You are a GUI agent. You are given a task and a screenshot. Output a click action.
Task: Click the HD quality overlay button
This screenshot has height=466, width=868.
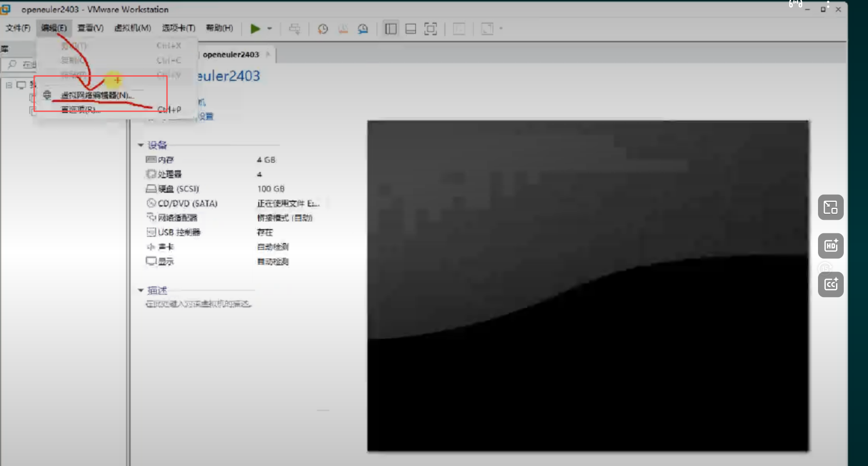[831, 246]
